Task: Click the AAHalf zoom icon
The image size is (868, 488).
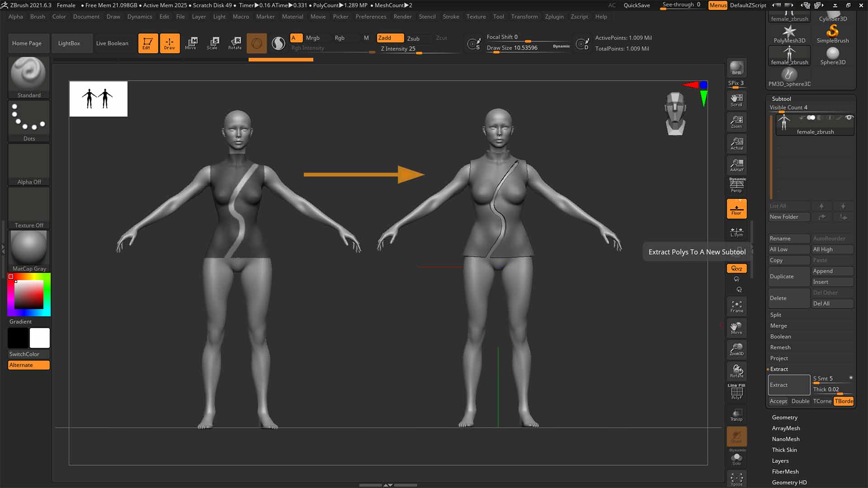Action: coord(736,165)
